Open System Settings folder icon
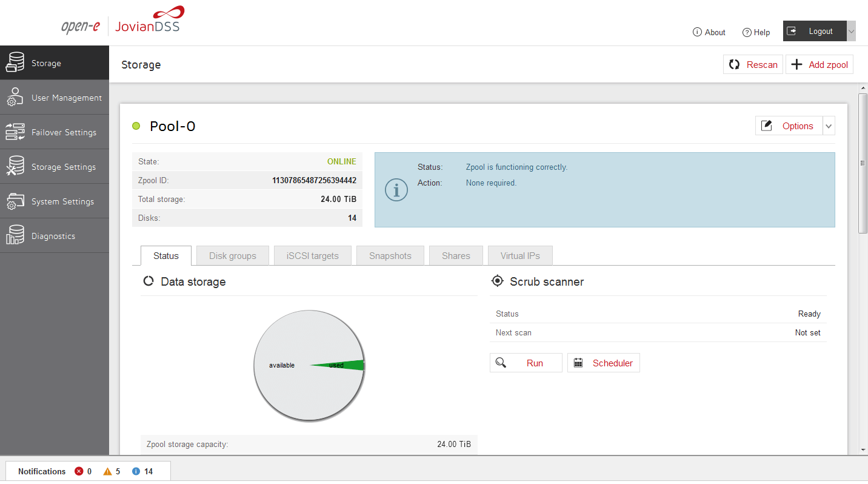The width and height of the screenshot is (868, 484). click(15, 201)
